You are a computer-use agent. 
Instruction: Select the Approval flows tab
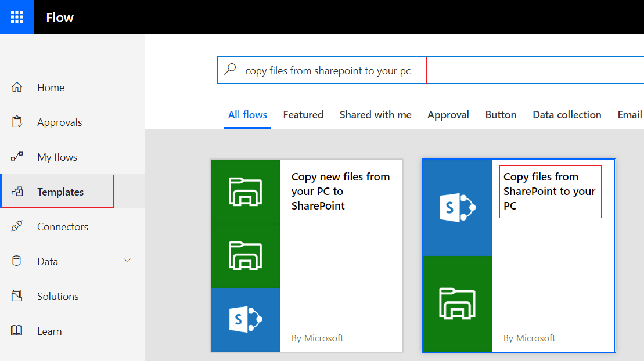coord(448,114)
